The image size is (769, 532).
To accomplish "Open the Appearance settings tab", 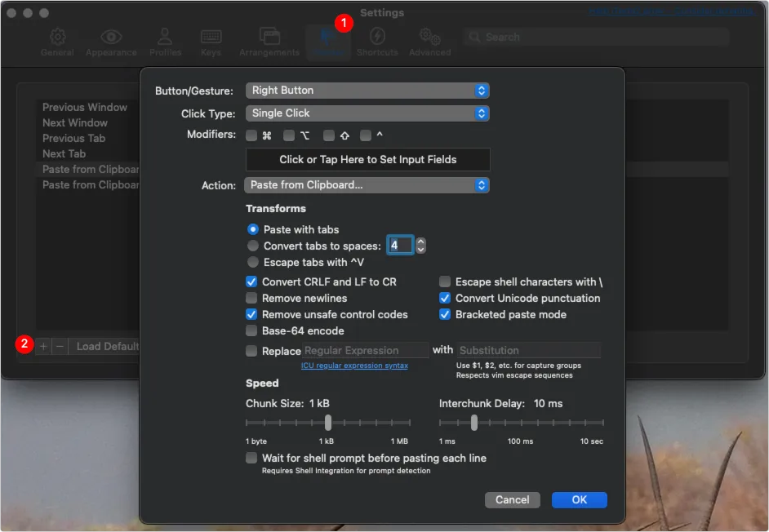I will click(111, 42).
